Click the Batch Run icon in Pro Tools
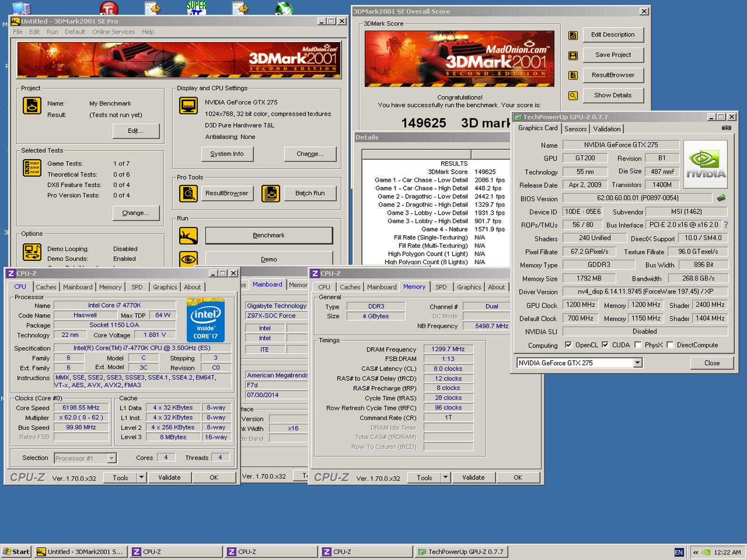This screenshot has height=560, width=747. (x=271, y=193)
